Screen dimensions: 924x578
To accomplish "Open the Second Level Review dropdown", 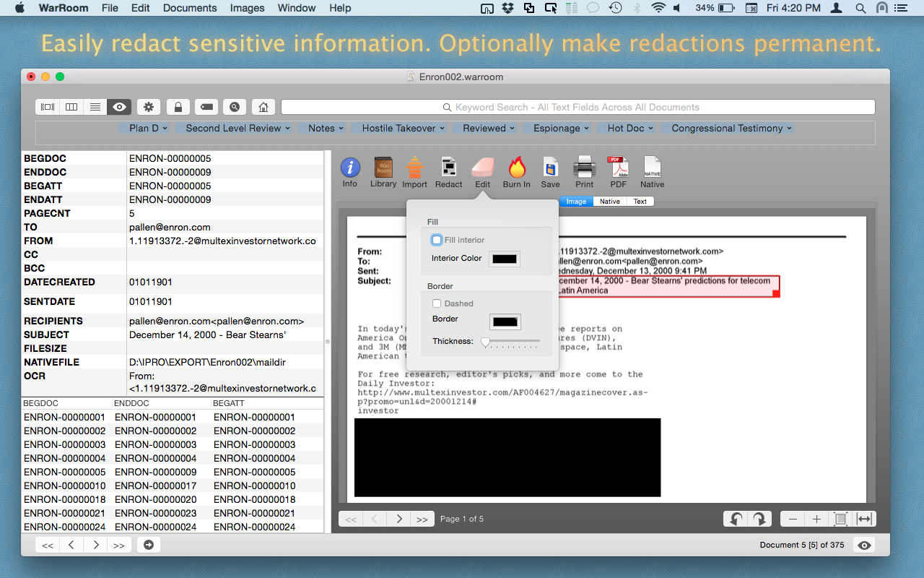I will 237,128.
